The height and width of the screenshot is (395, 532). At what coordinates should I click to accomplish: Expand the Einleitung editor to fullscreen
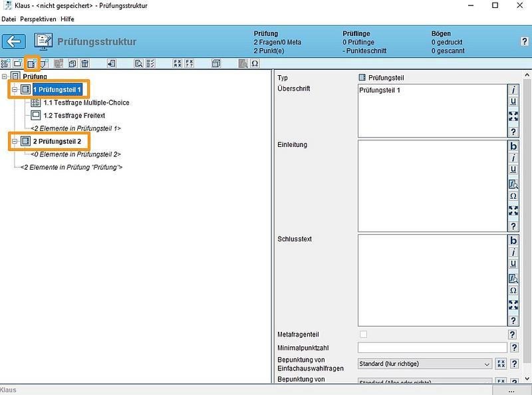tap(513, 210)
